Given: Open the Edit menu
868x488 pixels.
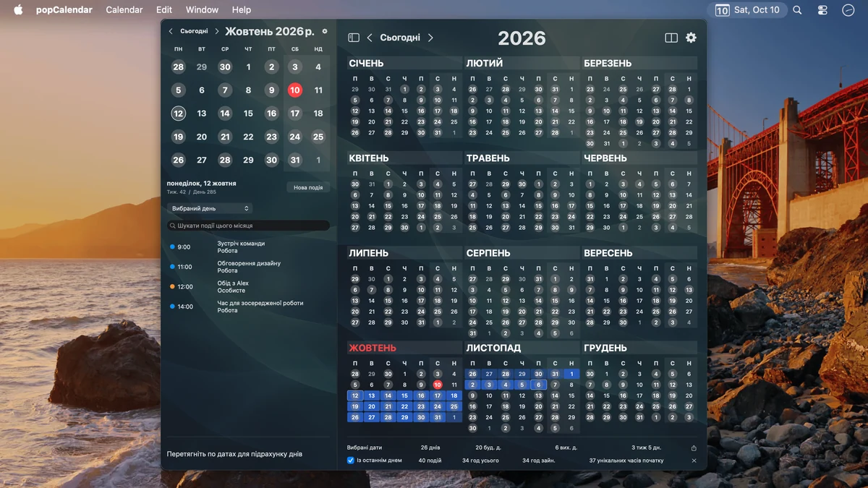Looking at the screenshot, I should pyautogui.click(x=164, y=10).
